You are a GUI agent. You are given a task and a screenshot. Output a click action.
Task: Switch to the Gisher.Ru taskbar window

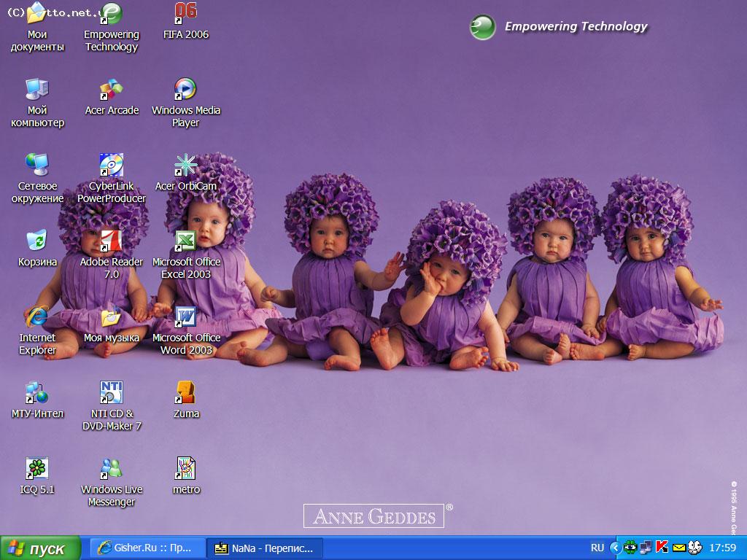coord(146,548)
